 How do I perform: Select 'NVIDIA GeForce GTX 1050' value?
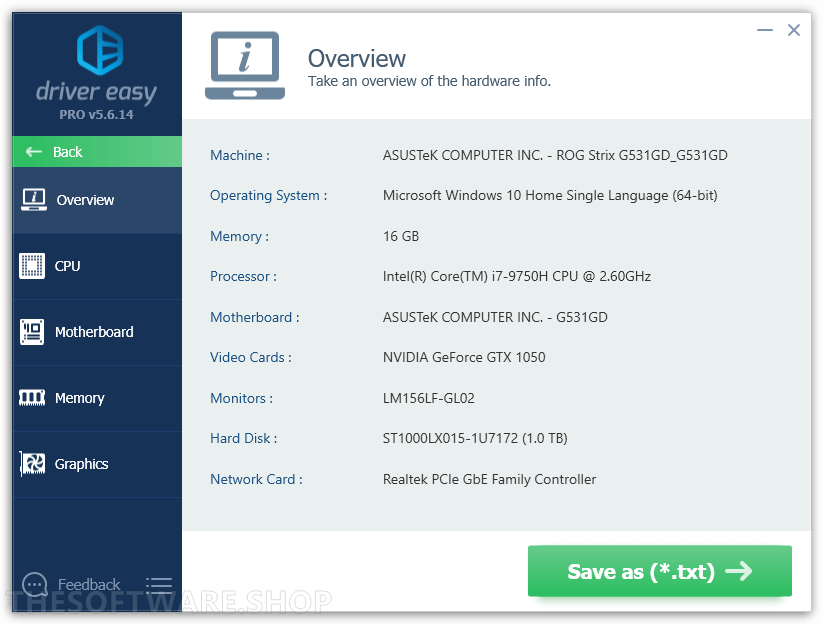tap(464, 357)
